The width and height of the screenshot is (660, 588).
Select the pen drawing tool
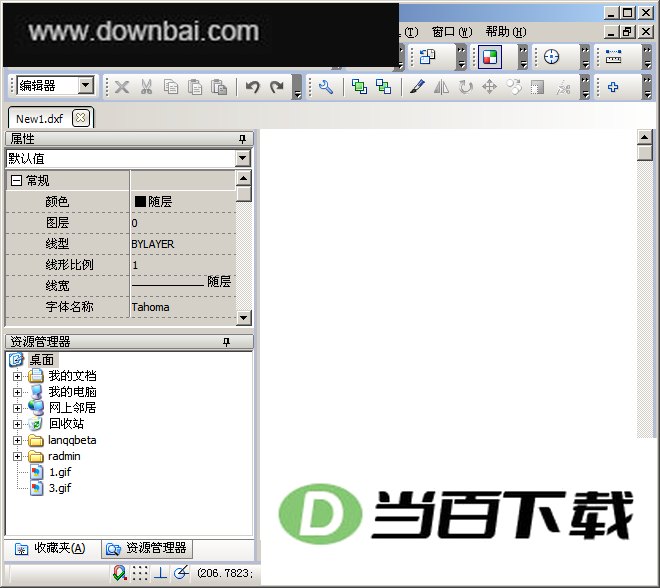coord(417,87)
